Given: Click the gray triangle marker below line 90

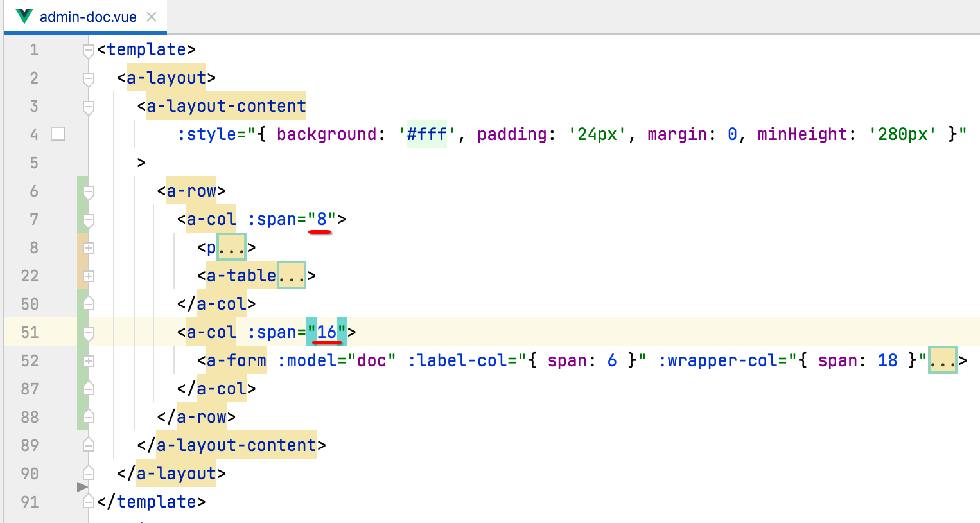Looking at the screenshot, I should tap(82, 486).
